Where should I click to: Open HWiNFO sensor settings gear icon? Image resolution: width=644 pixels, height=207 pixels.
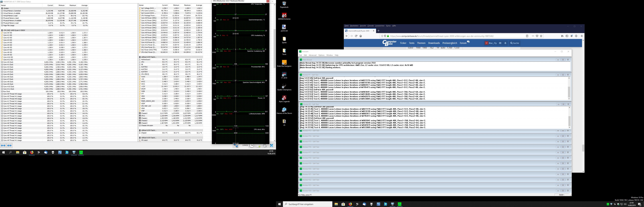pos(265,146)
